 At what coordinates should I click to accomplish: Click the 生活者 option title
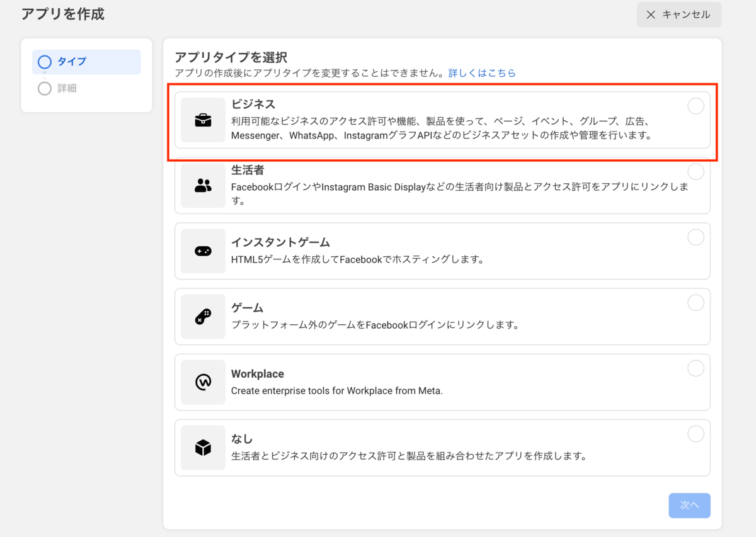248,170
